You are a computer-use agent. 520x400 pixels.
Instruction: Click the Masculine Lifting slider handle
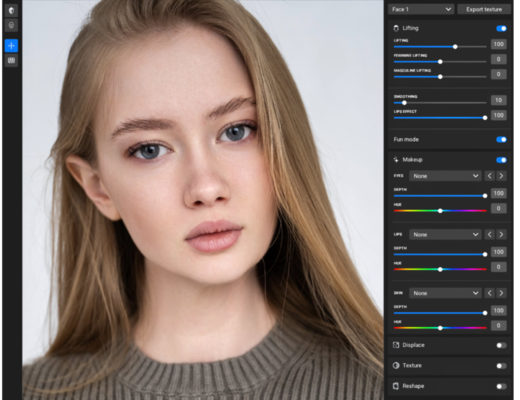[440, 77]
